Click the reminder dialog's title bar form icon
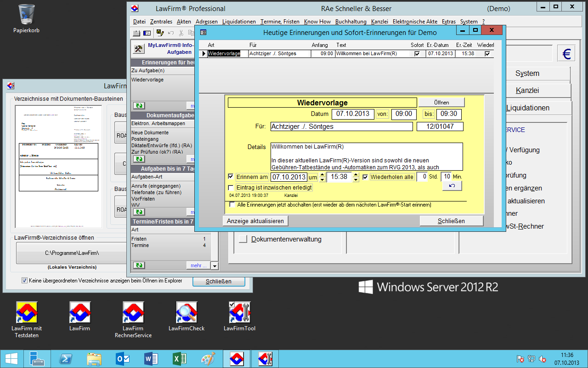 coord(203,32)
